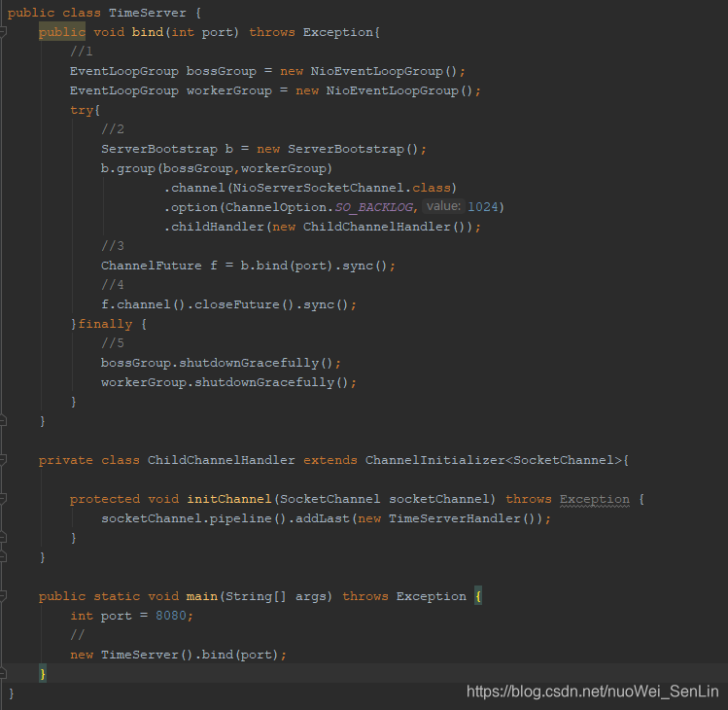This screenshot has width=728, height=710.
Task: Click fold end marker of ChildChannelHandler class
Action: [x=2, y=557]
